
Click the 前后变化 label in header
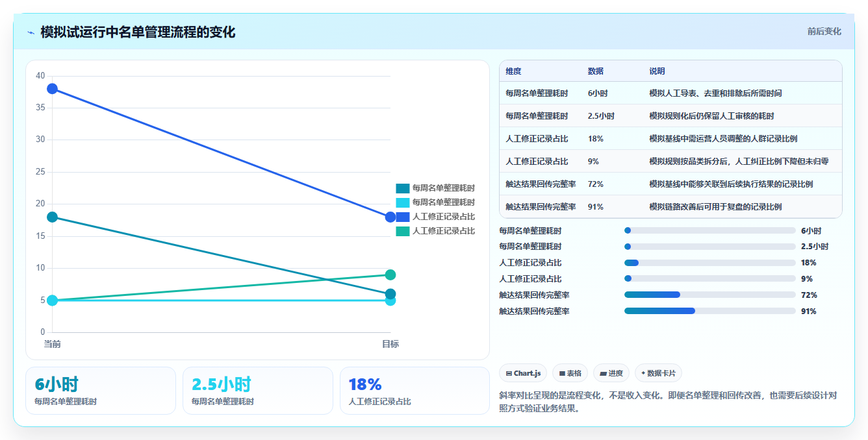coord(824,31)
